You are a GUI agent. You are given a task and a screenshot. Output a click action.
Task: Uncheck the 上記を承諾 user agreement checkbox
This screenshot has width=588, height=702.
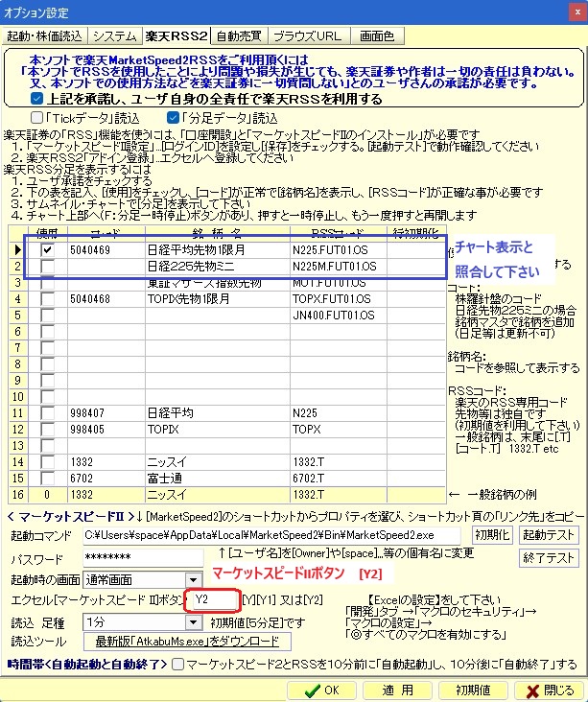click(36, 98)
